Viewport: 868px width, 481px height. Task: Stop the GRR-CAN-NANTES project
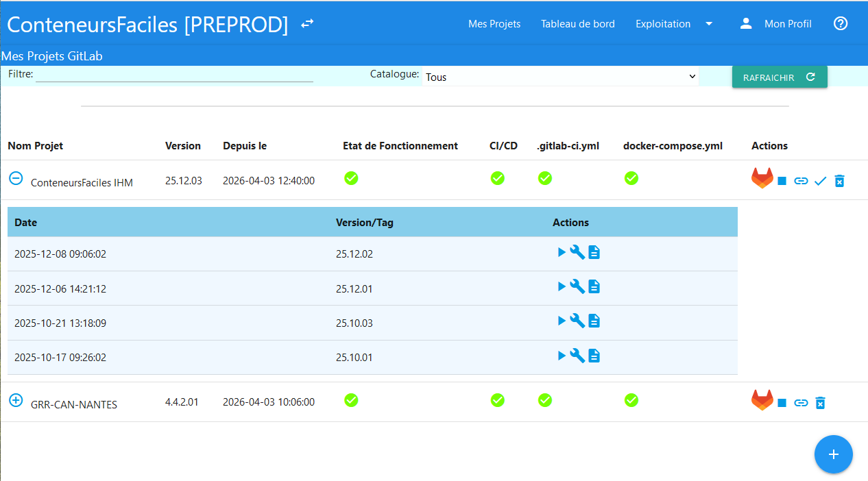(782, 403)
